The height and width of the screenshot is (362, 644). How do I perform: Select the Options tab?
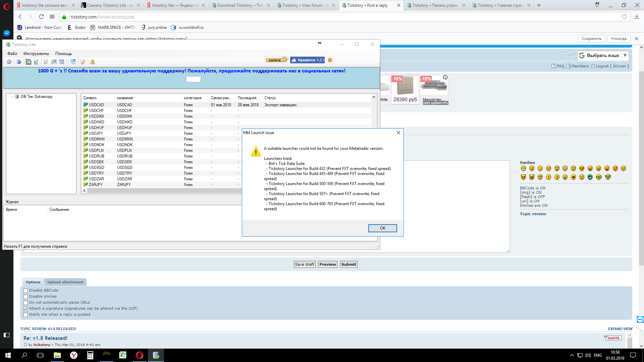33,282
